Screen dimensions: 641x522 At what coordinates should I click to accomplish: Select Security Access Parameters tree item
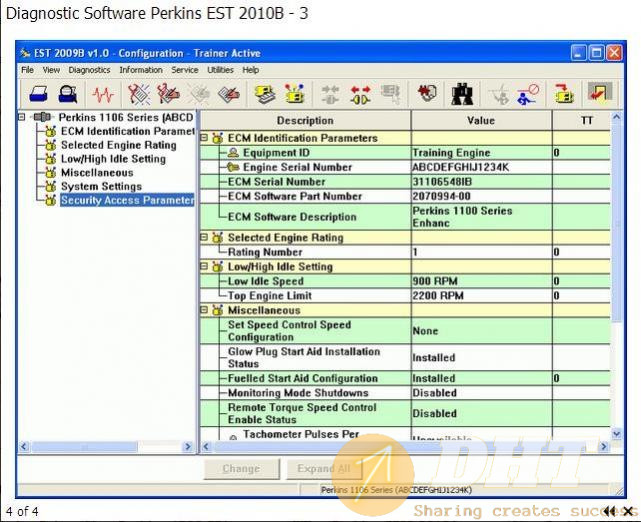click(x=127, y=200)
